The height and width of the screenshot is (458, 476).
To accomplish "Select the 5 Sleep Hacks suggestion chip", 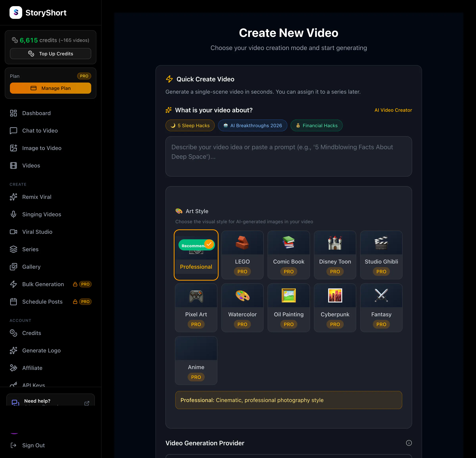I will point(190,126).
